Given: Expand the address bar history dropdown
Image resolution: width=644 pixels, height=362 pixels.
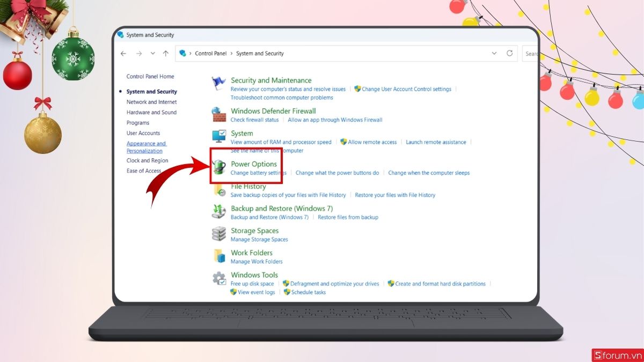Looking at the screenshot, I should [x=494, y=54].
